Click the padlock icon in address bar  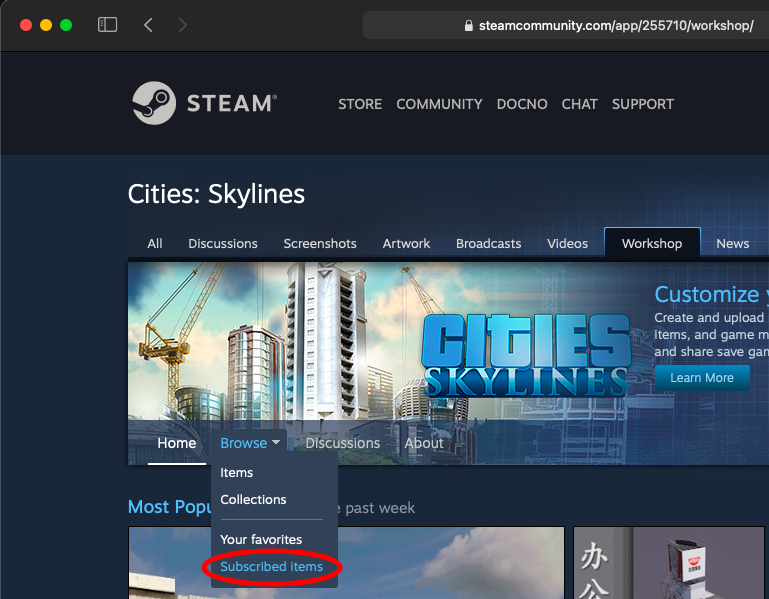(468, 26)
